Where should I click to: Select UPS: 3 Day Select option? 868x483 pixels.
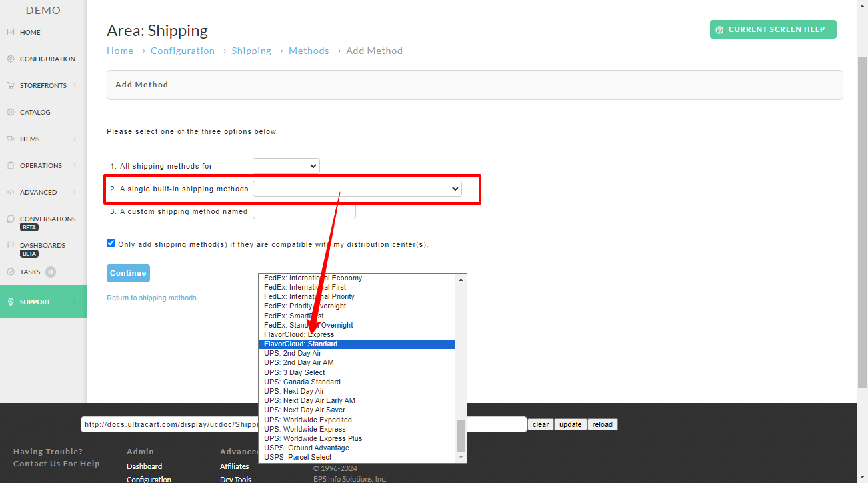[x=357, y=372]
